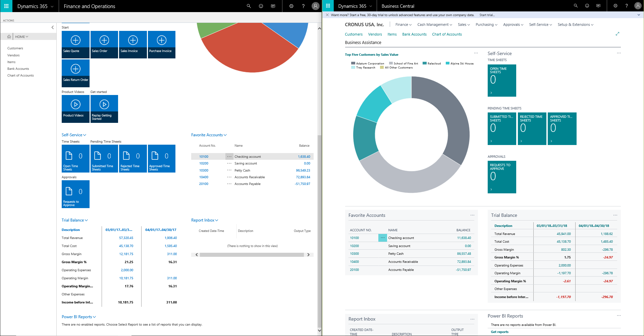Open user profile avatar in Business Central
644x336 pixels.
click(638, 6)
